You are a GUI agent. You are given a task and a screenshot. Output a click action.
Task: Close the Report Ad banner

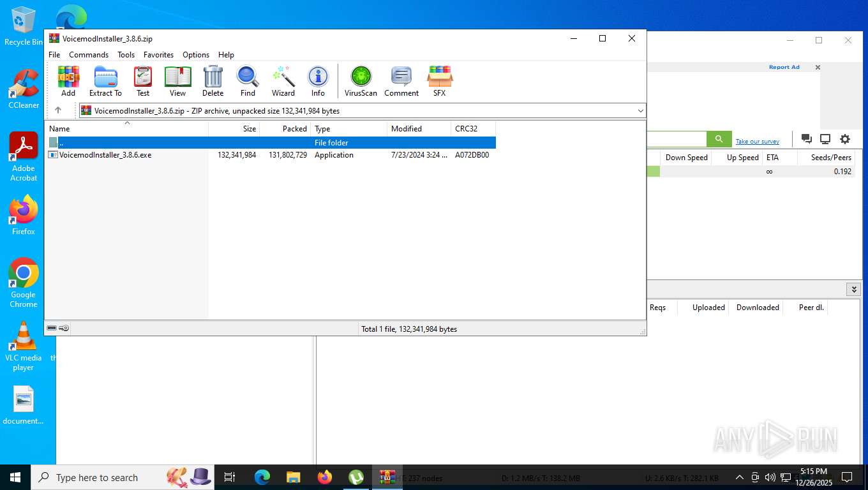(818, 67)
